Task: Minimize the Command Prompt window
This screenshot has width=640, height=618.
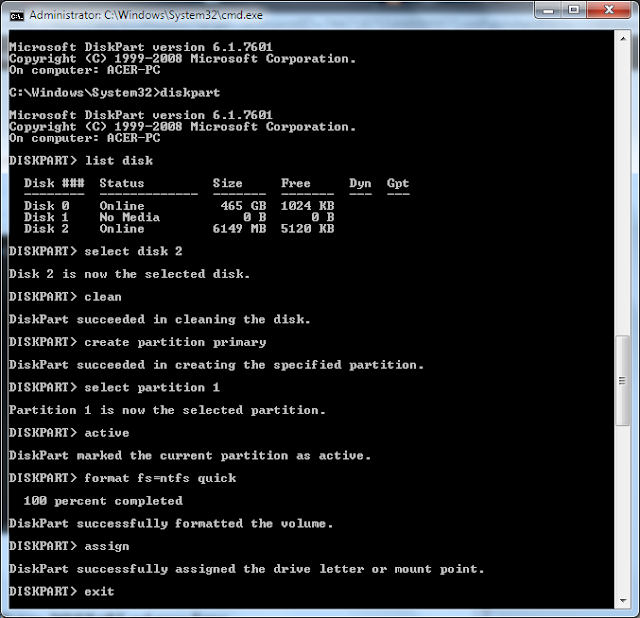Action: (x=548, y=10)
